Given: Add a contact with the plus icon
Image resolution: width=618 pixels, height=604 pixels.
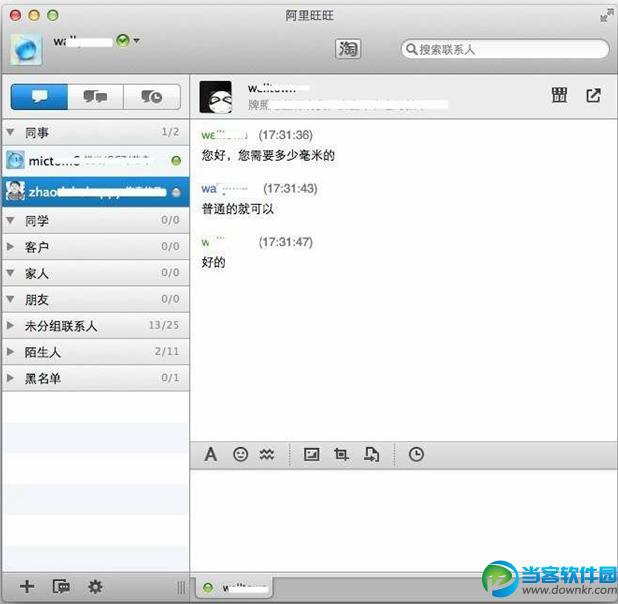Looking at the screenshot, I should (x=27, y=587).
